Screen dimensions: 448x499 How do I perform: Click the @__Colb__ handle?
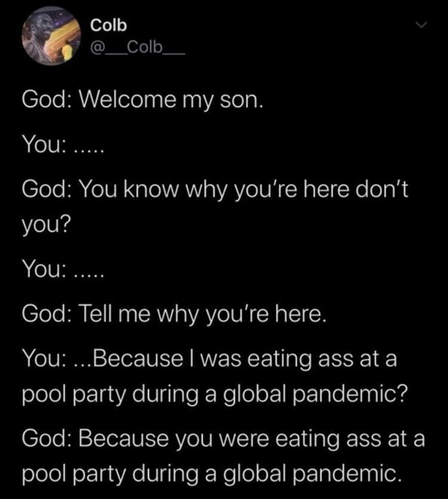pyautogui.click(x=138, y=48)
